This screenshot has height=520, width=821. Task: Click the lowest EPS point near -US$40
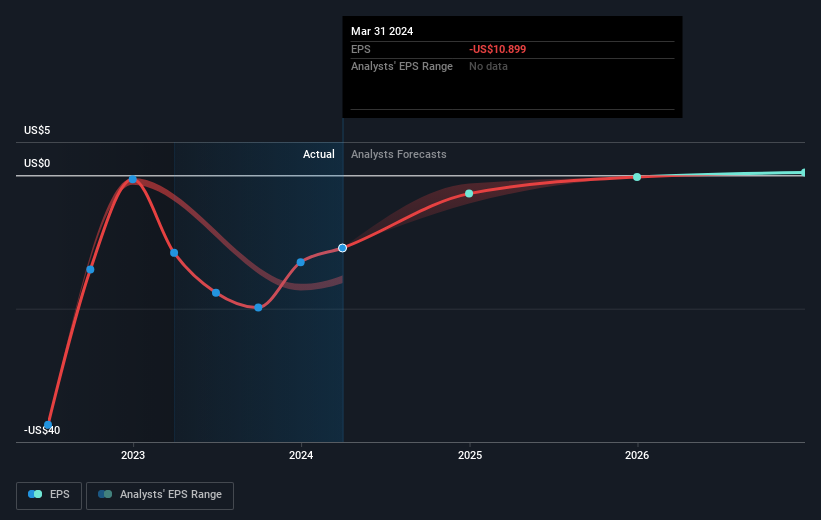[48, 425]
